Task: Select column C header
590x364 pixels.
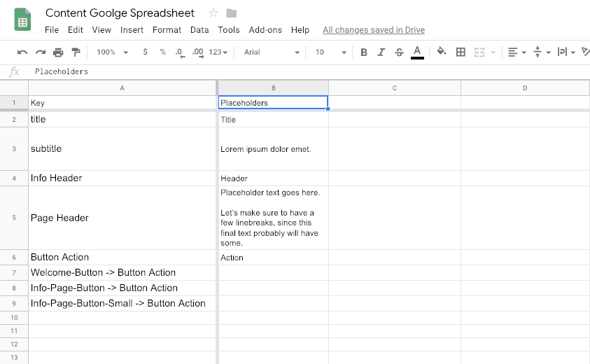Action: (x=395, y=88)
